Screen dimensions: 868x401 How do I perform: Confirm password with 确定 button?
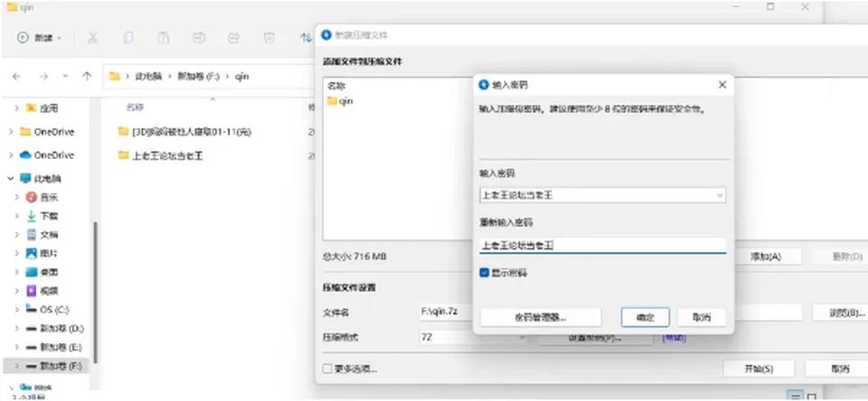(646, 318)
